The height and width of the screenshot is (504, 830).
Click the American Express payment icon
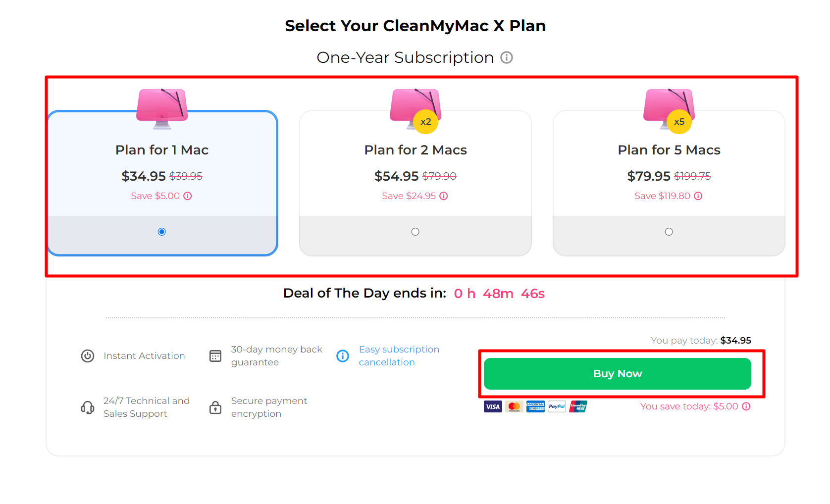[x=535, y=406]
